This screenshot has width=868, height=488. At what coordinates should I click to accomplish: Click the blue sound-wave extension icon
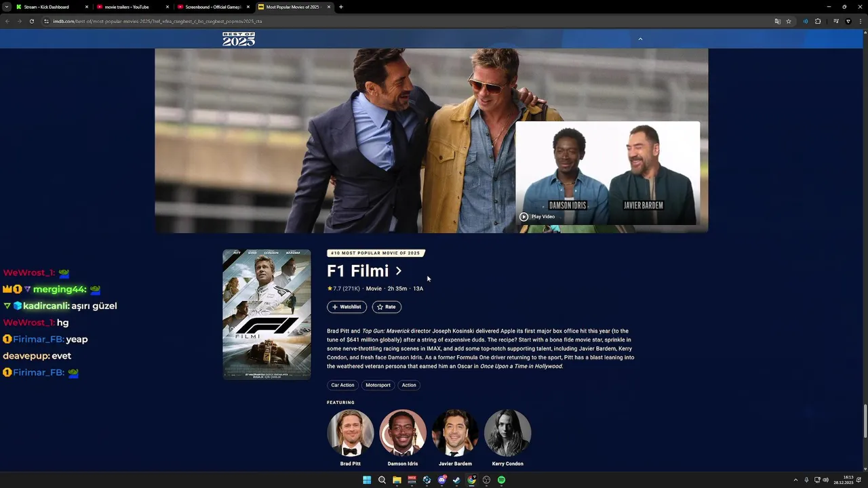tap(806, 21)
